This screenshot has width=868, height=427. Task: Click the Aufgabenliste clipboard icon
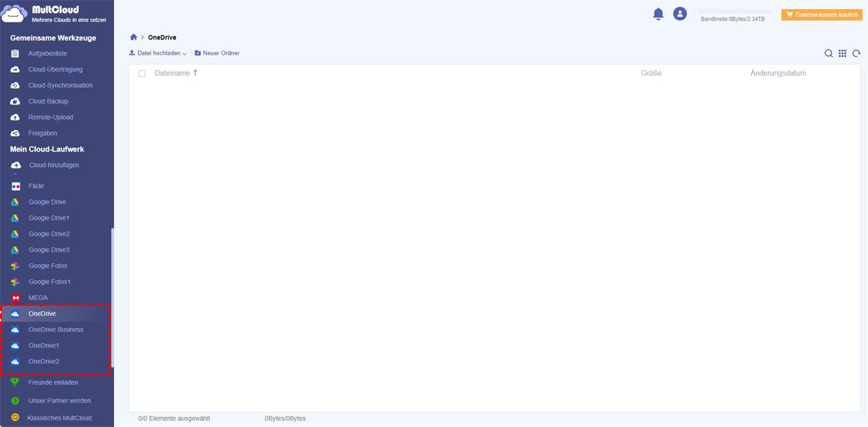tap(15, 53)
